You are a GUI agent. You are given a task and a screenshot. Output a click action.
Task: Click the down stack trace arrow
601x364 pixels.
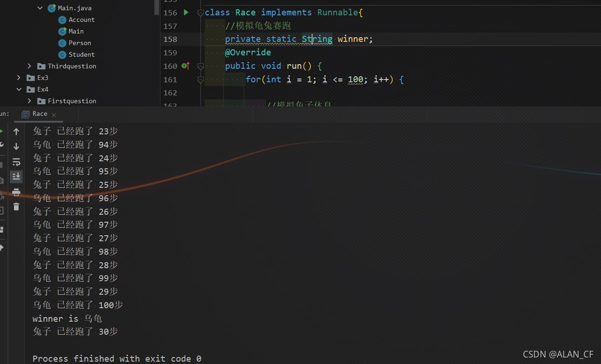point(16,146)
